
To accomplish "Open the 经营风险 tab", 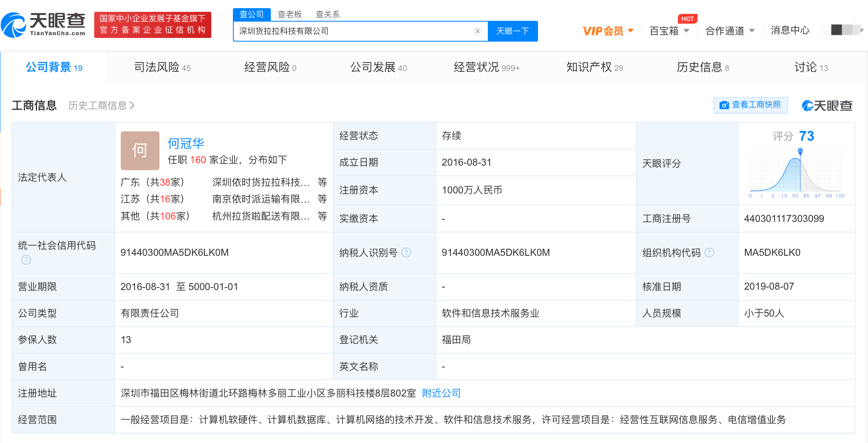I will click(270, 67).
